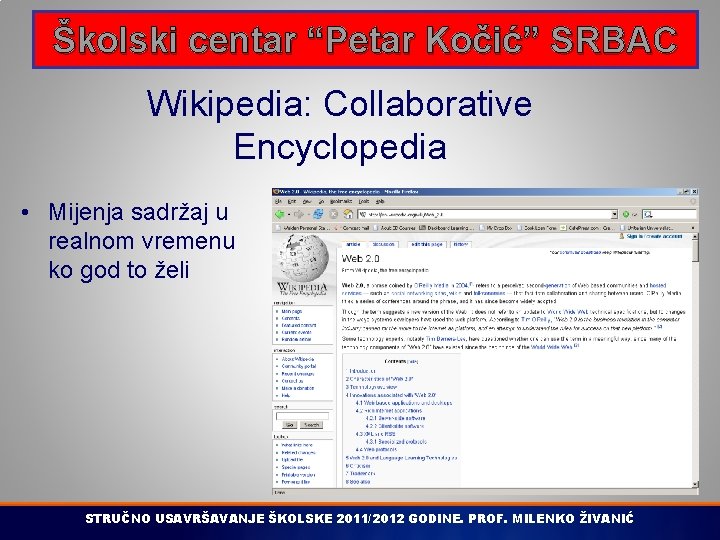Click the search engine icon in browser search box
Image resolution: width=720 pixels, height=540 pixels.
(648, 214)
